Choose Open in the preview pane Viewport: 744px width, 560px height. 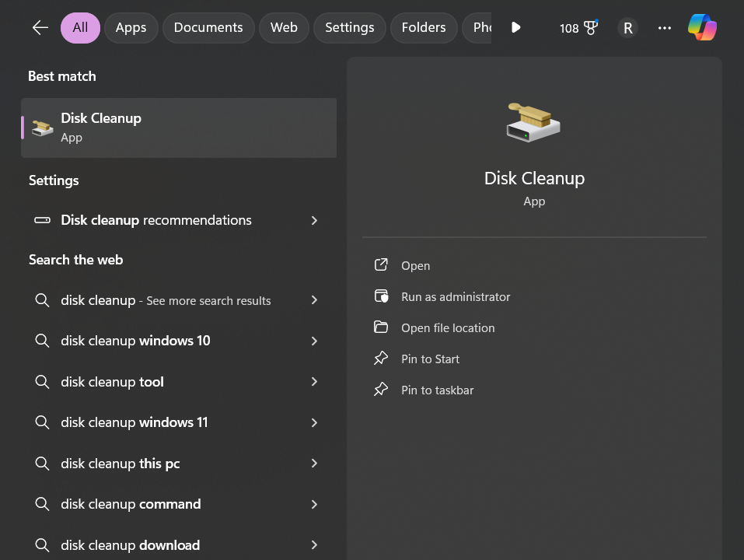point(416,266)
